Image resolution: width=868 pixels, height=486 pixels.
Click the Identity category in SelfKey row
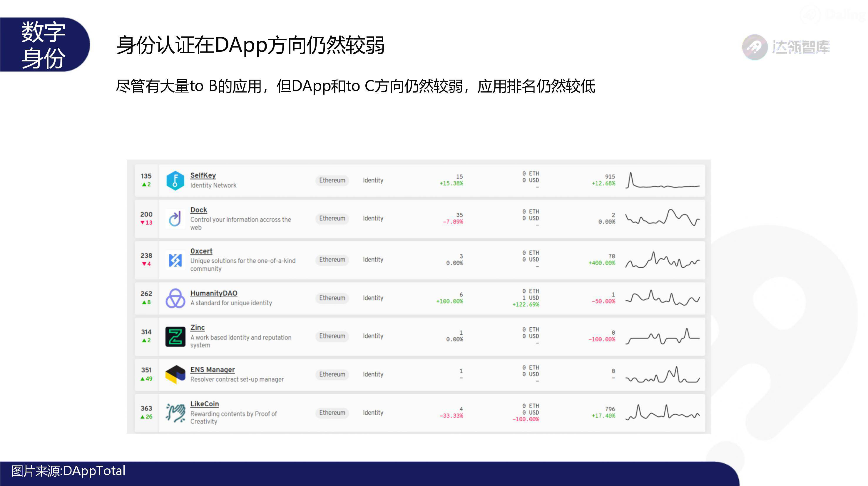click(x=373, y=180)
